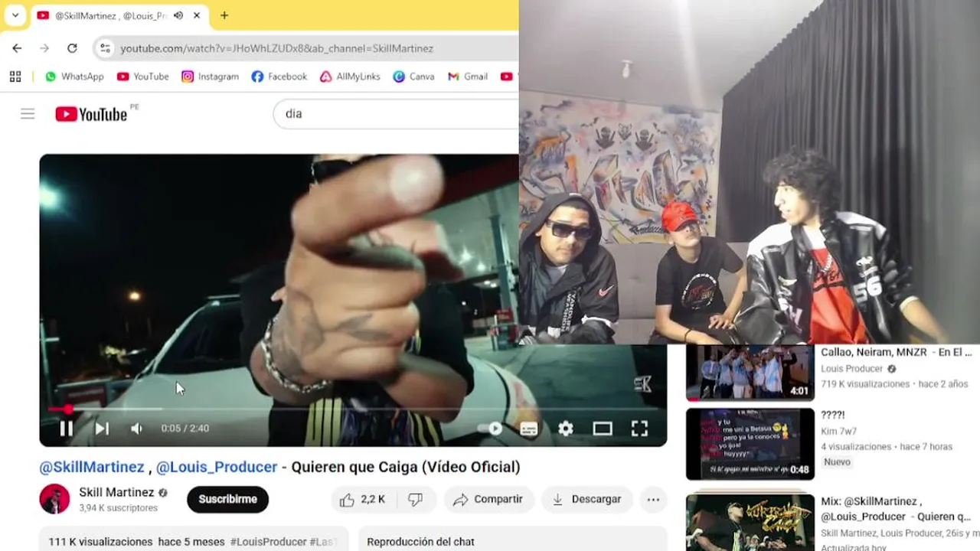Open the Louis Producer channel under suggestion

pyautogui.click(x=852, y=369)
